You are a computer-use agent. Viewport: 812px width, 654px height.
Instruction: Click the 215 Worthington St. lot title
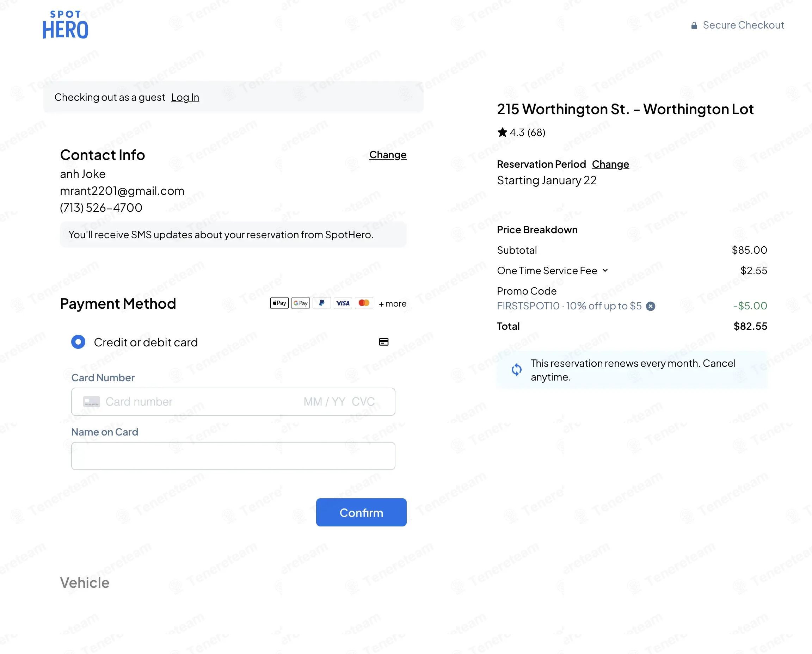click(625, 109)
